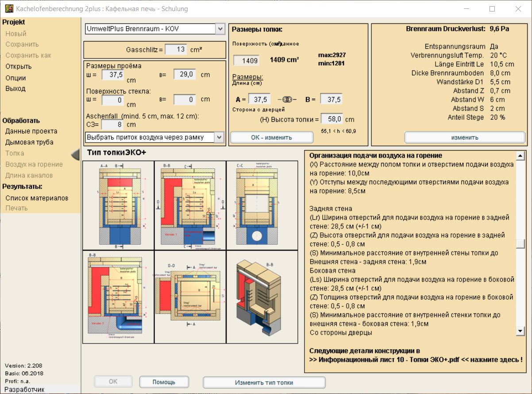Click the Изменить тип топки button
The image size is (532, 394).
pyautogui.click(x=264, y=382)
